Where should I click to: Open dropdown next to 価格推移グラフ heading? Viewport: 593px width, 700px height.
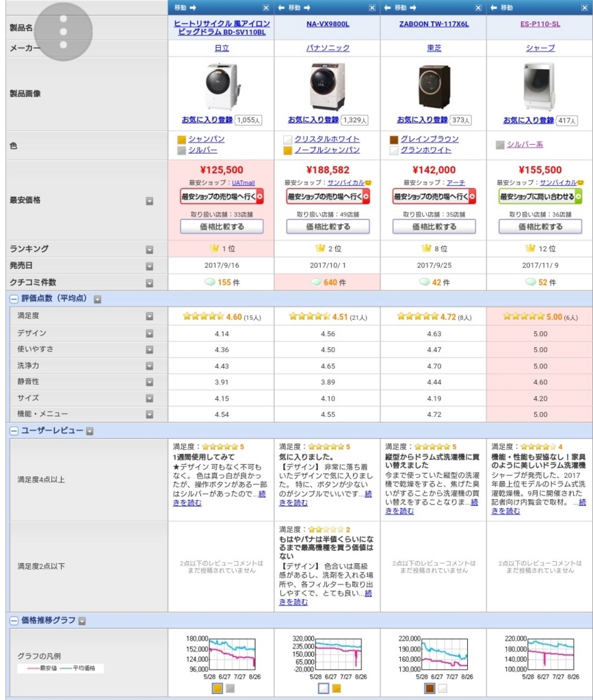(x=82, y=621)
